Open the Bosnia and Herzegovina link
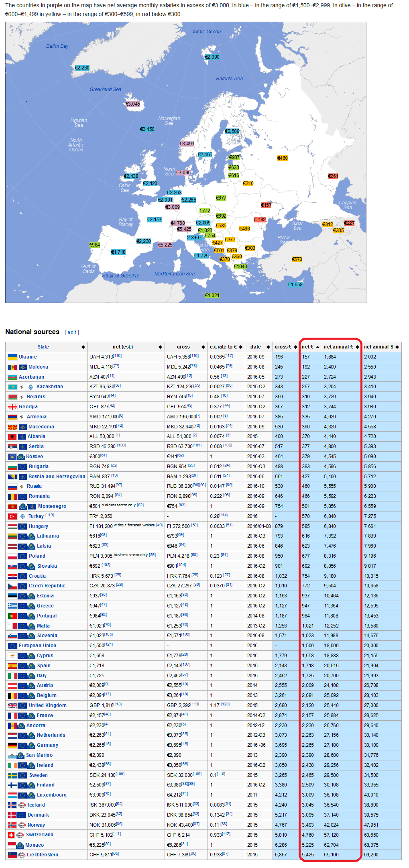Image resolution: width=409 pixels, height=868 pixels. [57, 477]
